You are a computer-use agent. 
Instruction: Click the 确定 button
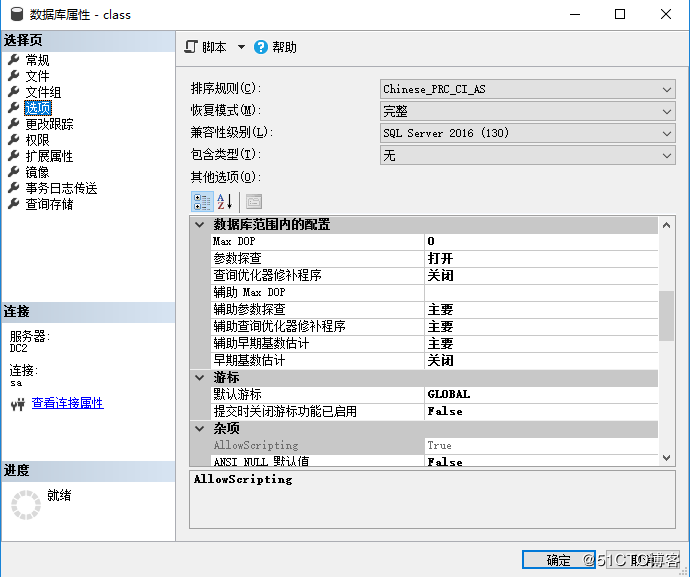click(559, 560)
